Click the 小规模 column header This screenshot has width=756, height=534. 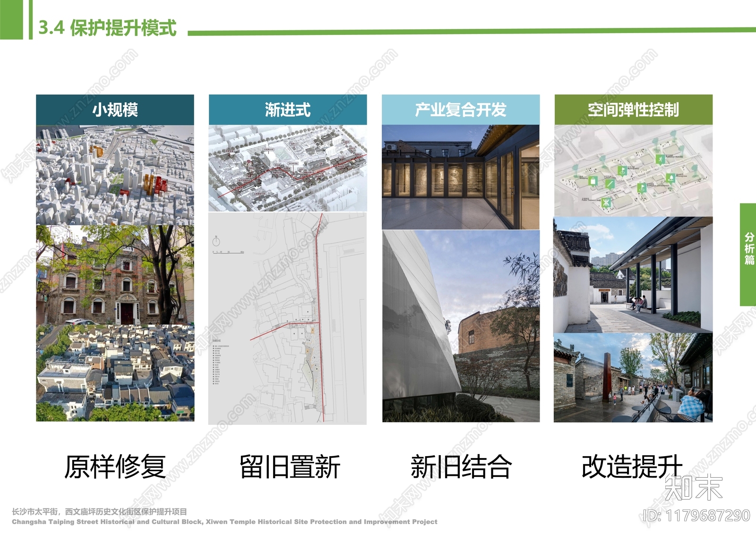115,110
